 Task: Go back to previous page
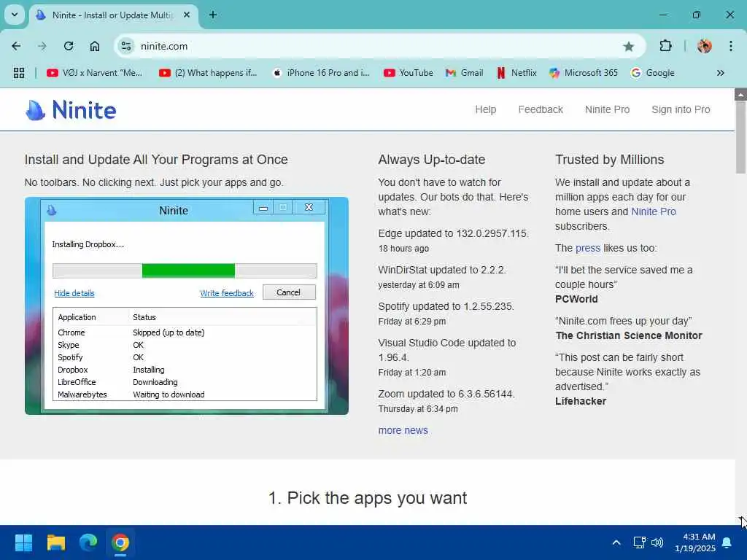click(16, 46)
